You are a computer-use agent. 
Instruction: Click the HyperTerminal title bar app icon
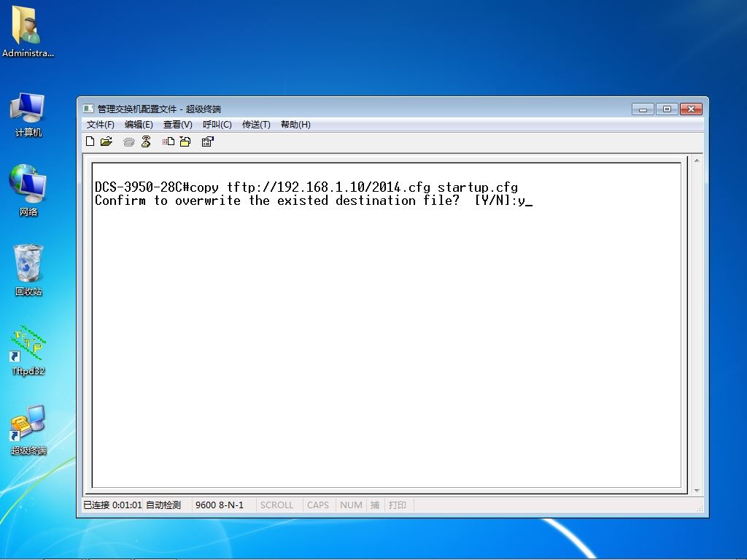(88, 109)
